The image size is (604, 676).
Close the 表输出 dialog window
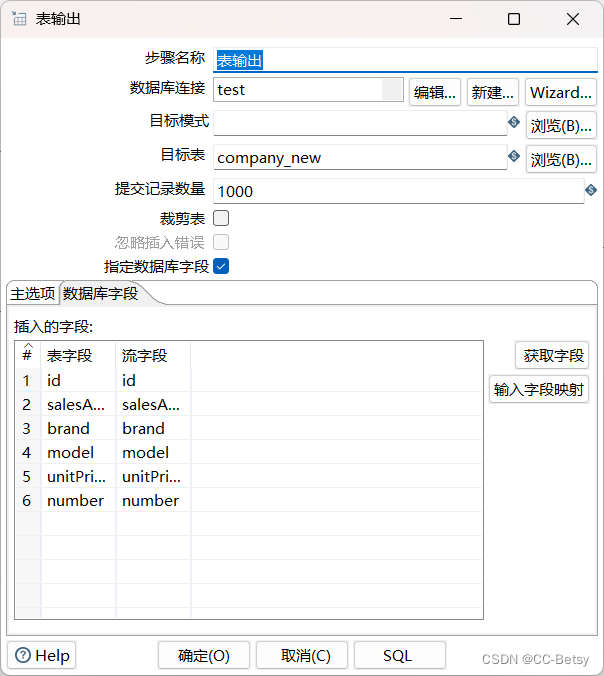tap(573, 19)
